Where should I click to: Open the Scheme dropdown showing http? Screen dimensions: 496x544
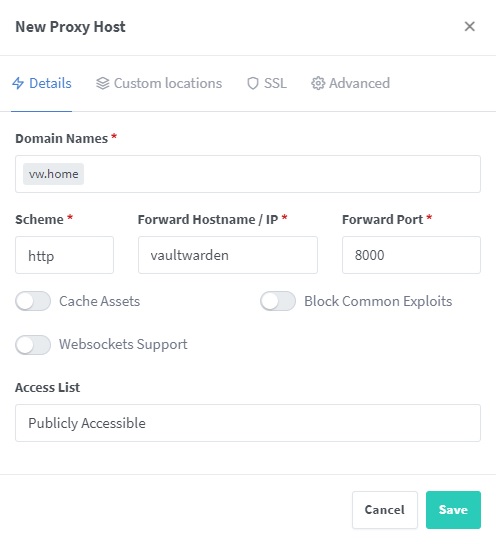click(65, 255)
